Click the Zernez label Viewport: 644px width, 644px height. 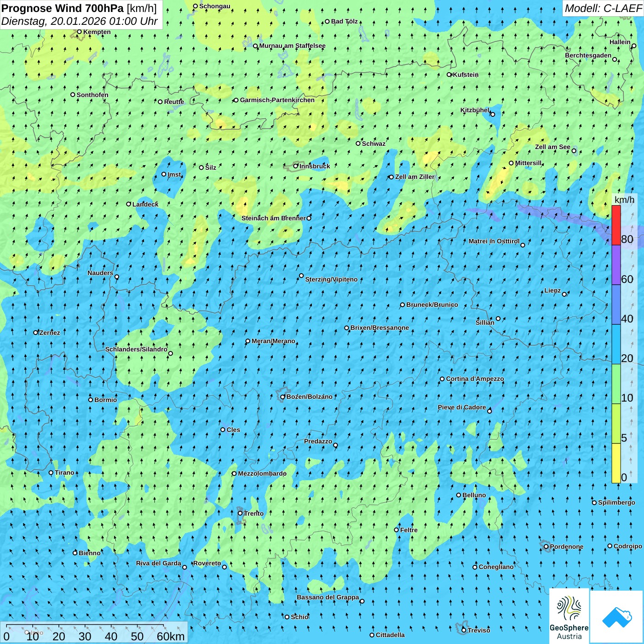[50, 333]
